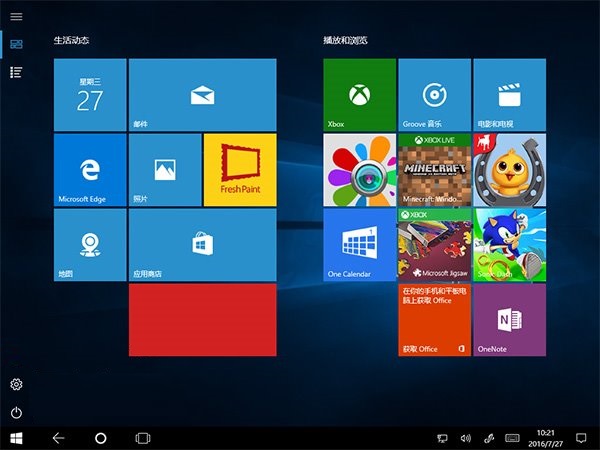Open the Action Center notifications
Screen dimensions: 600x450
tap(581, 438)
